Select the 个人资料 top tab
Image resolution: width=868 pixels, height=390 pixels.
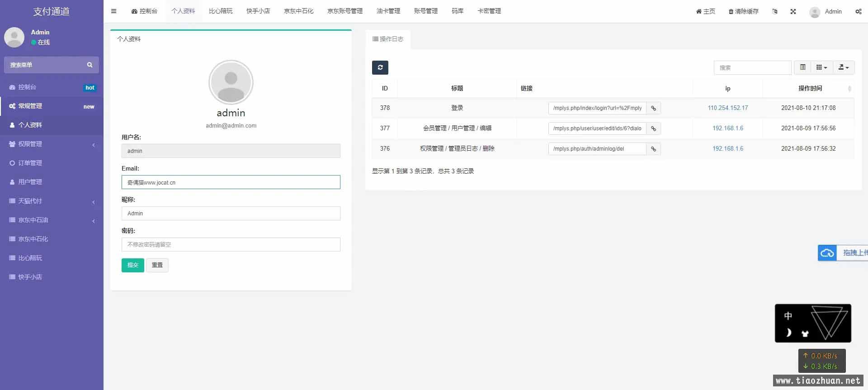pos(183,11)
